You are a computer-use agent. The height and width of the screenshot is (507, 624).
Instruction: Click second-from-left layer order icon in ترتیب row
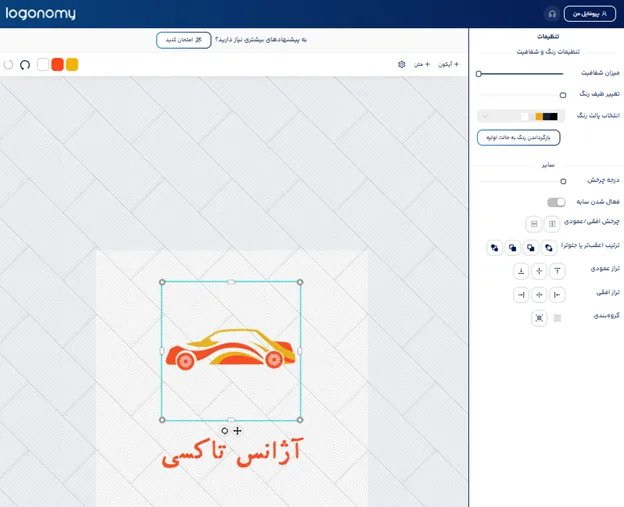(x=513, y=248)
